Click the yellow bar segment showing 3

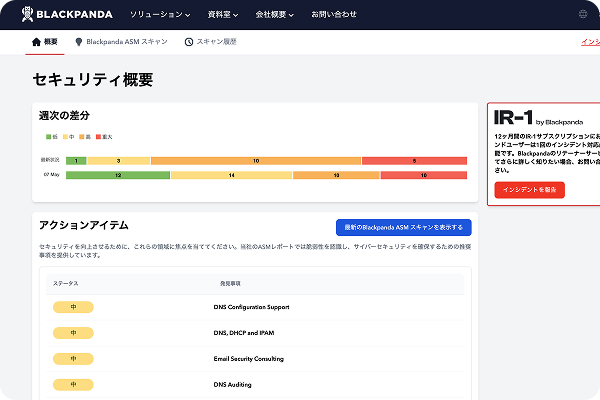coord(119,161)
